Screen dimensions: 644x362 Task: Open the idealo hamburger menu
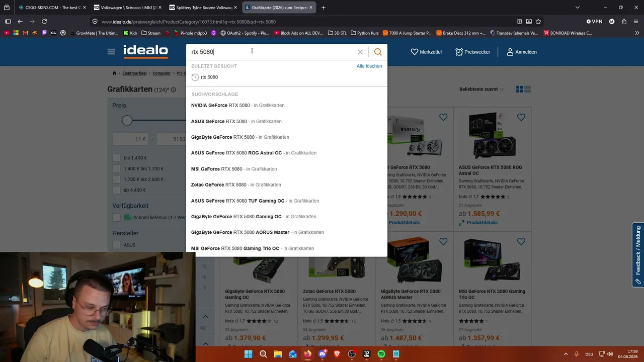tap(111, 52)
